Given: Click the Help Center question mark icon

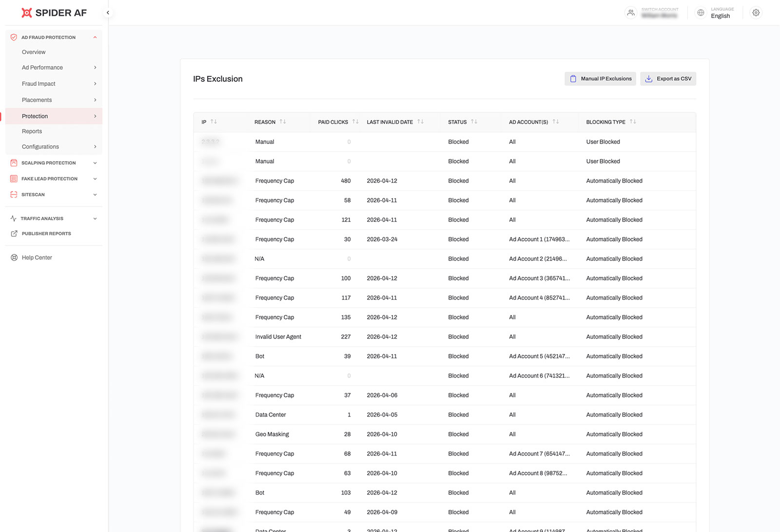Looking at the screenshot, I should (14, 257).
